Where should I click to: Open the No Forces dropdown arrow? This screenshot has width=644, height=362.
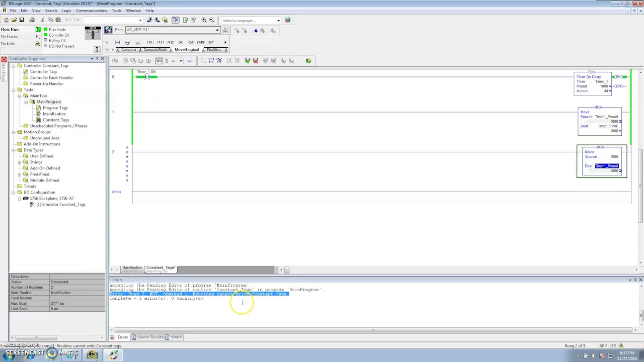pyautogui.click(x=38, y=37)
